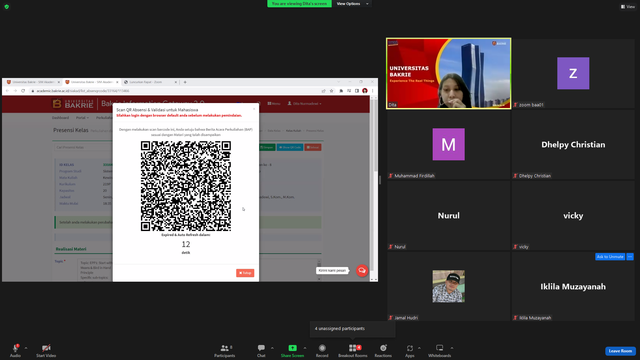Click the red chat bubble support icon
Viewport: 640px width, 360px height.
pyautogui.click(x=362, y=270)
